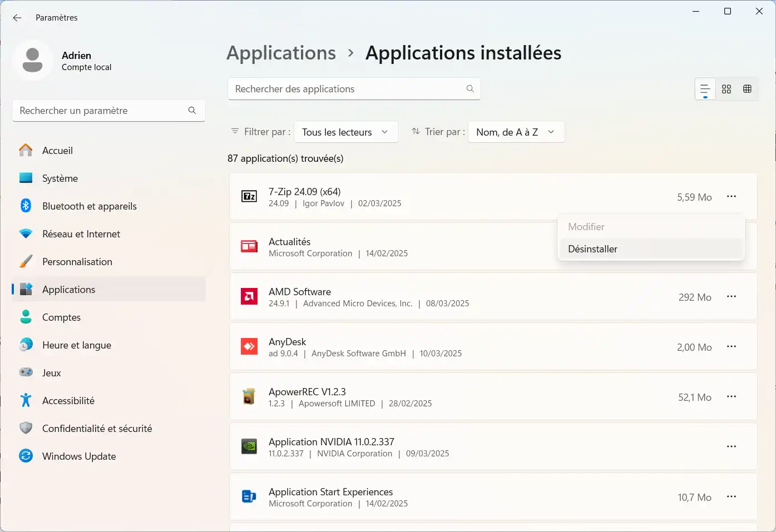Viewport: 776px width, 532px height.
Task: Click the greyed Modifier menu entry
Action: click(x=651, y=227)
